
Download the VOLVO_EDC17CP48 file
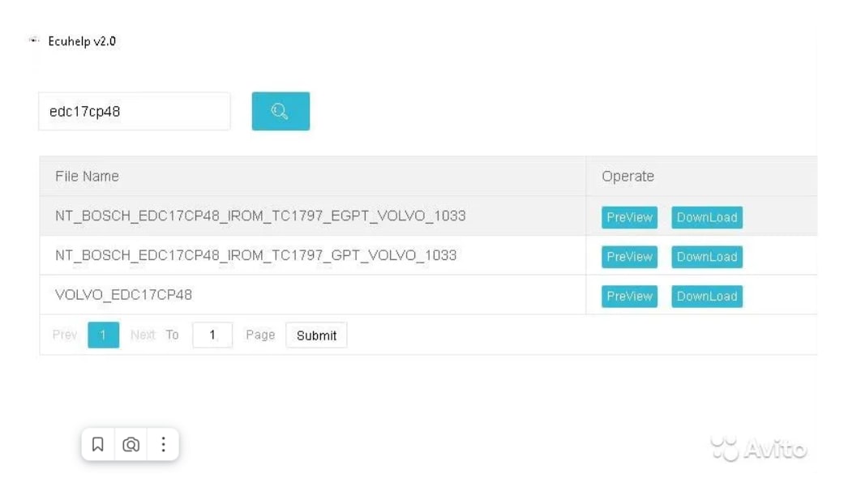click(x=706, y=297)
